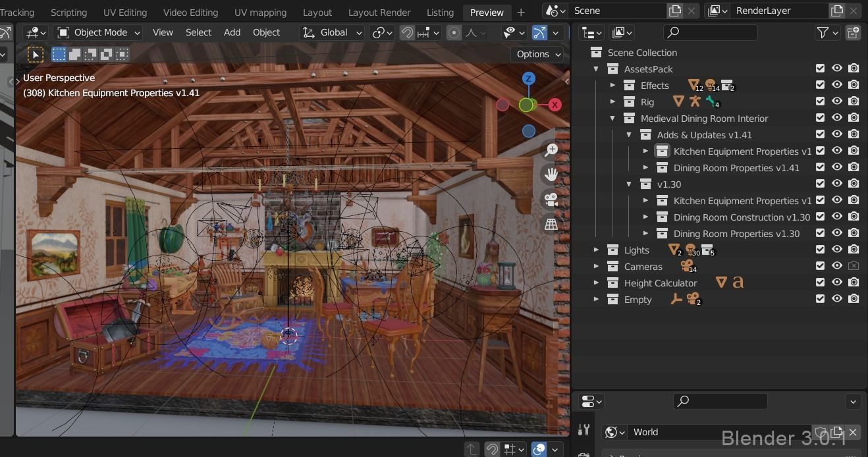868x457 pixels.
Task: Toggle snapping magnet icon in header
Action: click(407, 32)
